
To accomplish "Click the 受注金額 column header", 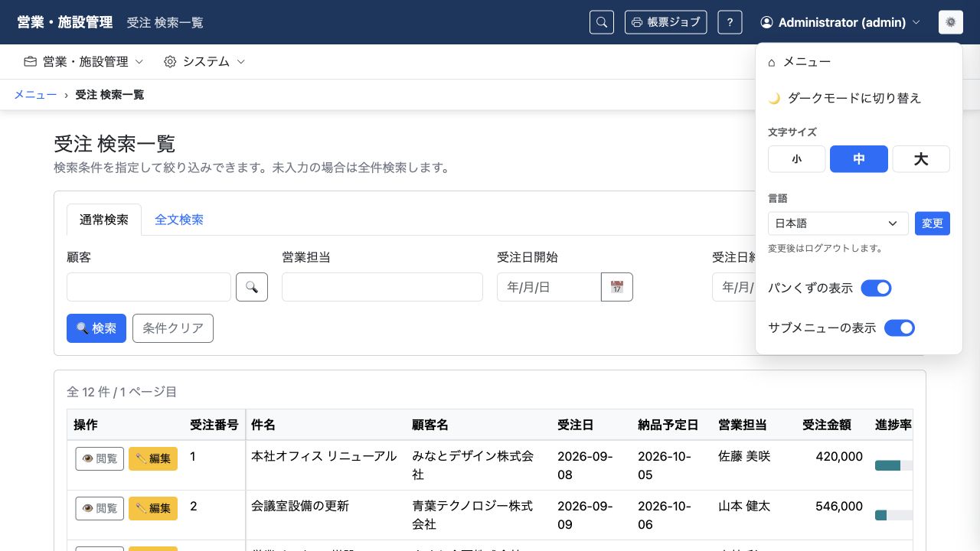I will [827, 425].
